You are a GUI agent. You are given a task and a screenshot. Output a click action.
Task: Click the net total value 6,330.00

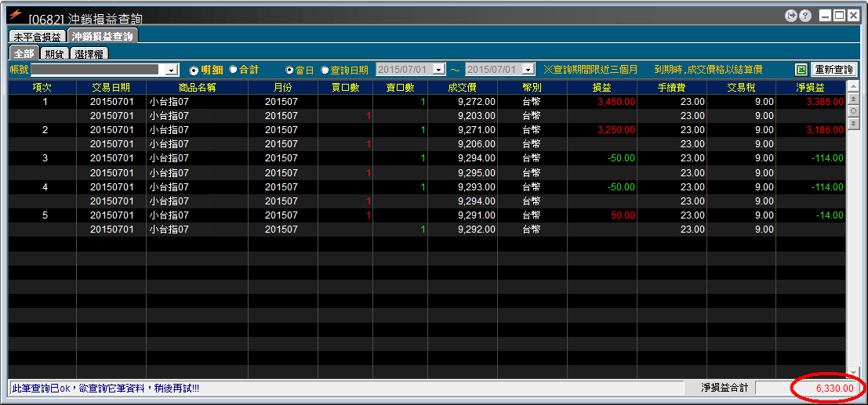coord(835,389)
